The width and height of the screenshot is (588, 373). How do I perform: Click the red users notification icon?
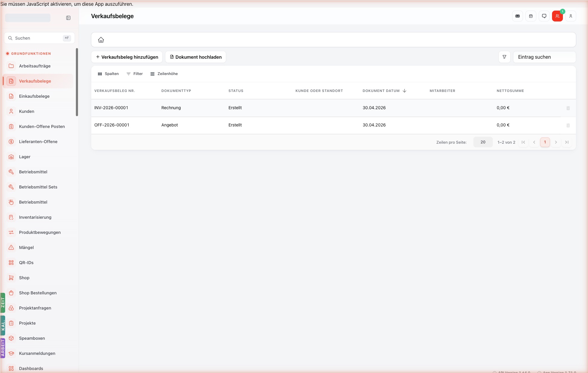[x=557, y=16]
